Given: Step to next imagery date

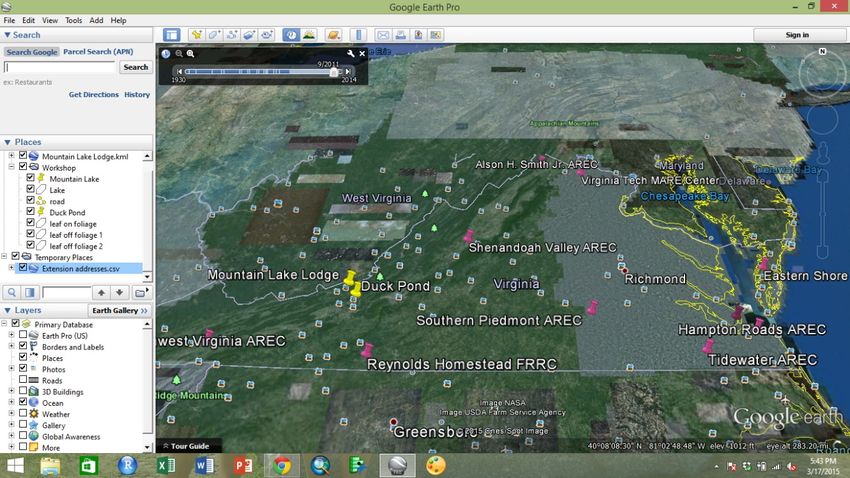Looking at the screenshot, I should pyautogui.click(x=347, y=71).
